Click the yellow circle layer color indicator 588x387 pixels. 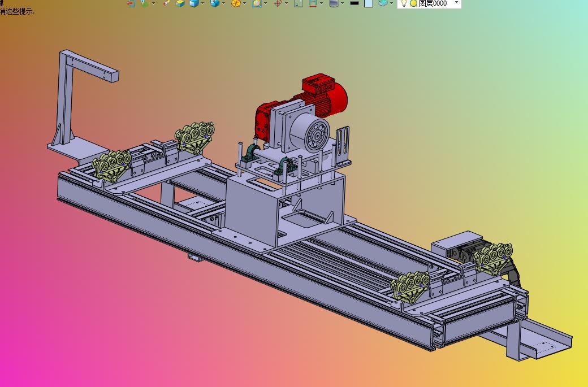(x=414, y=3)
